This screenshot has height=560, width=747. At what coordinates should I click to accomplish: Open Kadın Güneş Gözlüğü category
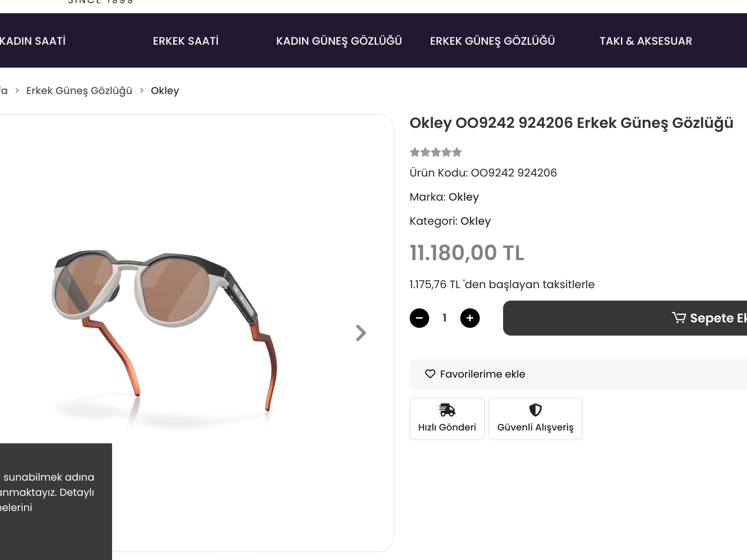[x=339, y=41]
